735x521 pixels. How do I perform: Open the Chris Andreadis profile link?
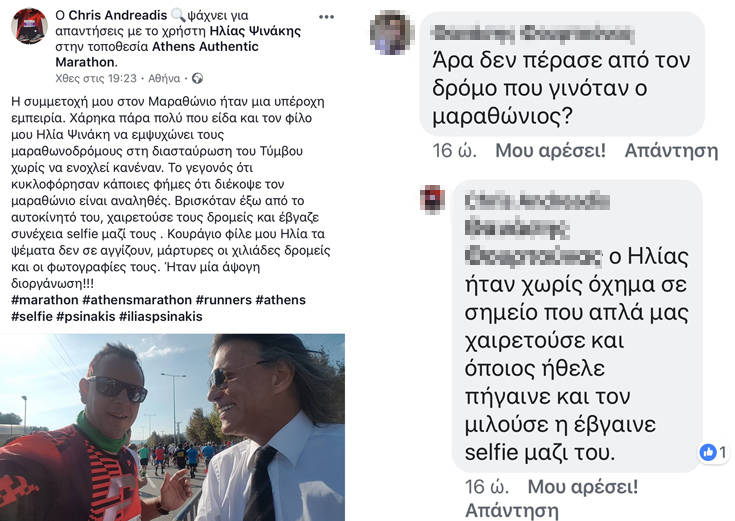coord(118,15)
